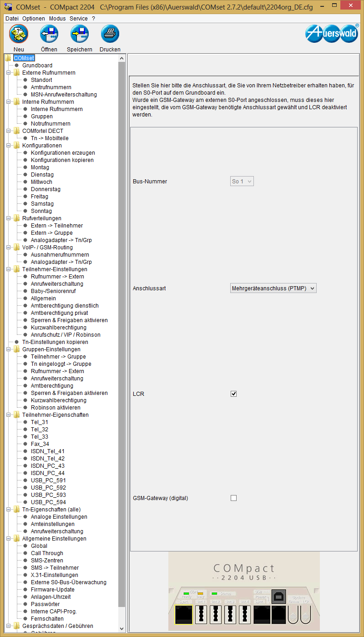364x637 pixels.
Task: Open Analoge Einstellungen entry
Action: 59,517
